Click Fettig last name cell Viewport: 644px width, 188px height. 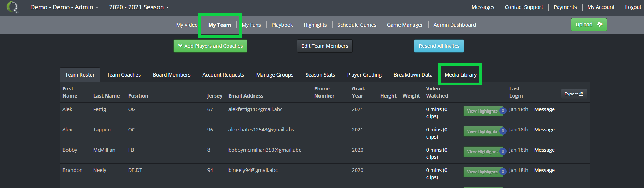pos(100,109)
